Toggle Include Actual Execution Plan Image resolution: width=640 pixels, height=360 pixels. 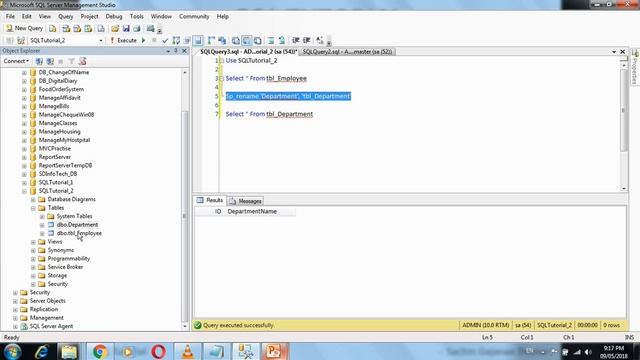[211, 40]
